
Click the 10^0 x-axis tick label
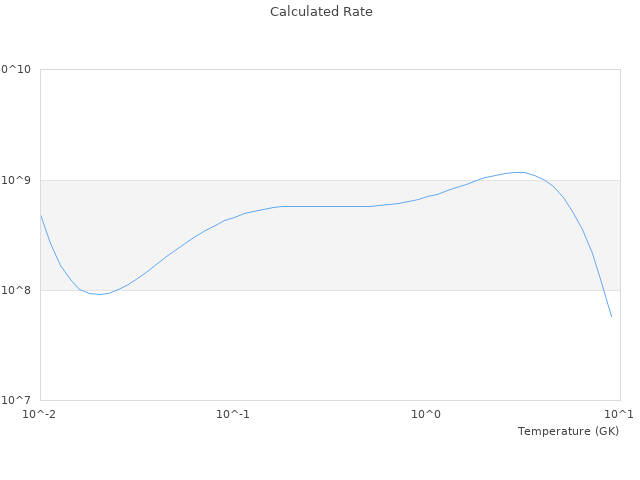click(x=427, y=414)
